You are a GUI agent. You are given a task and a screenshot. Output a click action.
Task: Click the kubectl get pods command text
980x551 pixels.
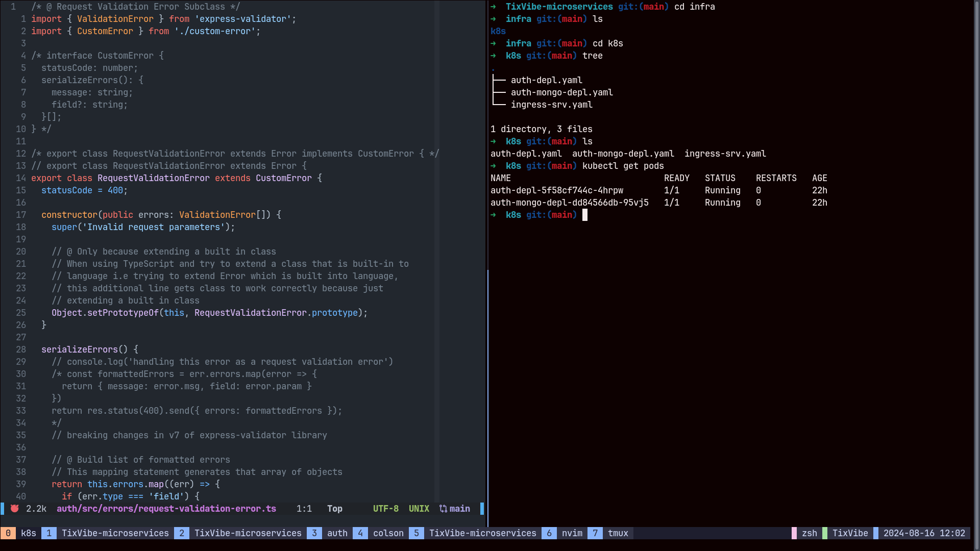623,166
